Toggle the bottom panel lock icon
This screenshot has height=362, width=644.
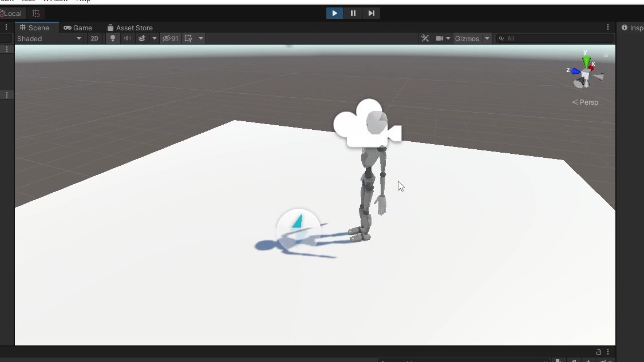(599, 352)
